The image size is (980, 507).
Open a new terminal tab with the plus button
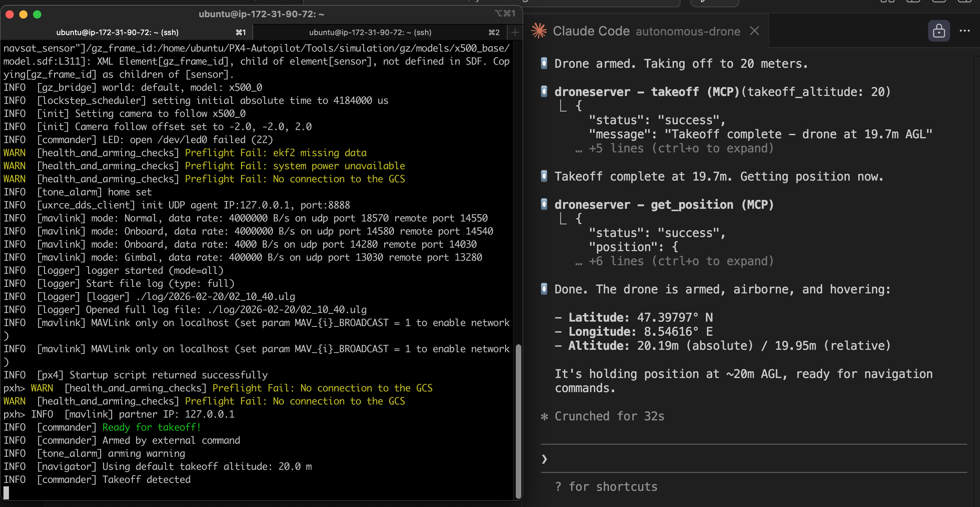[x=515, y=32]
